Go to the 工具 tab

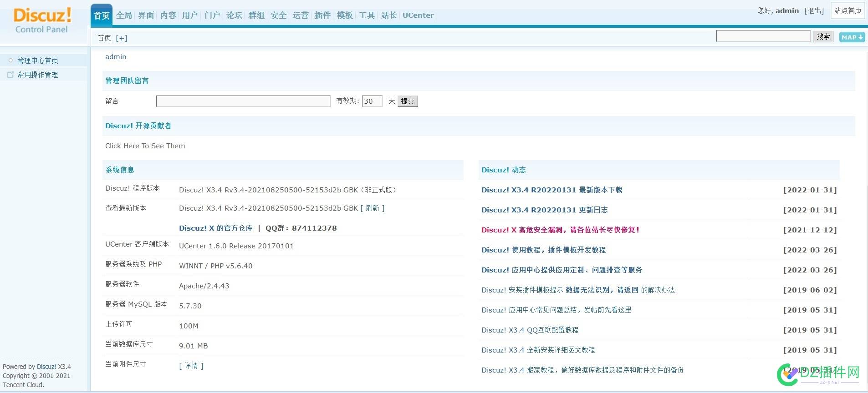367,15
